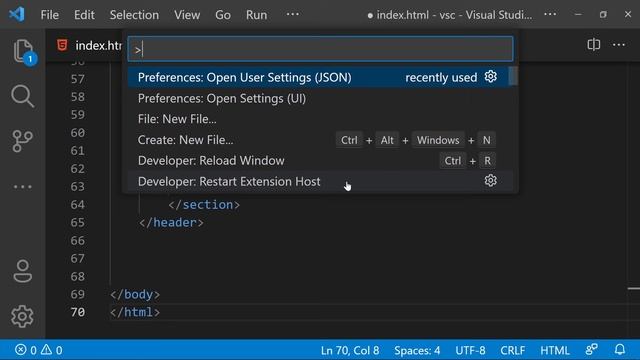Image resolution: width=640 pixels, height=360 pixels.
Task: Show additional views ellipsis in activity bar
Action: tap(22, 187)
